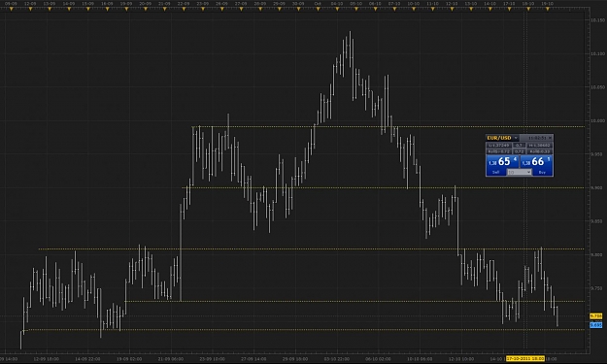Click the 10-10 06:00 bottom time label
The width and height of the screenshot is (607, 364).
pos(420,359)
